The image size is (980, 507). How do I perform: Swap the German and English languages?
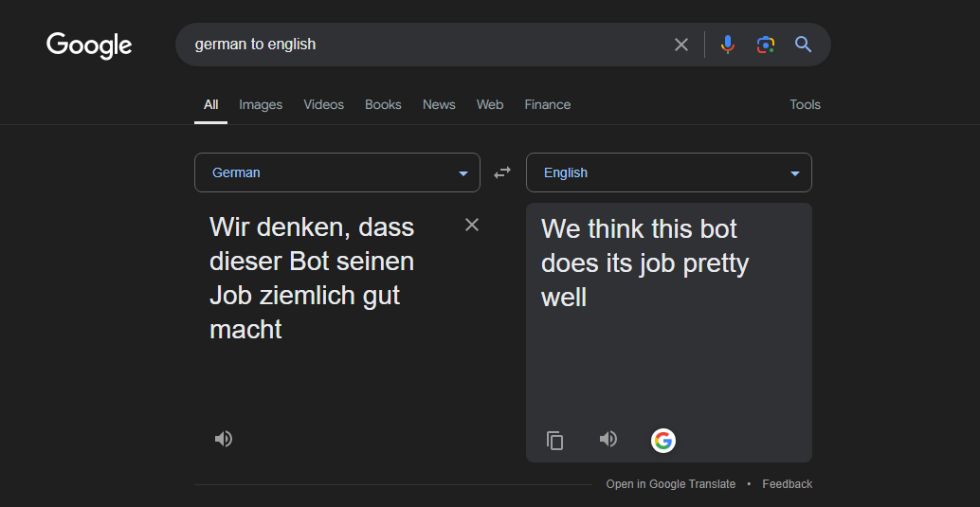[x=502, y=172]
